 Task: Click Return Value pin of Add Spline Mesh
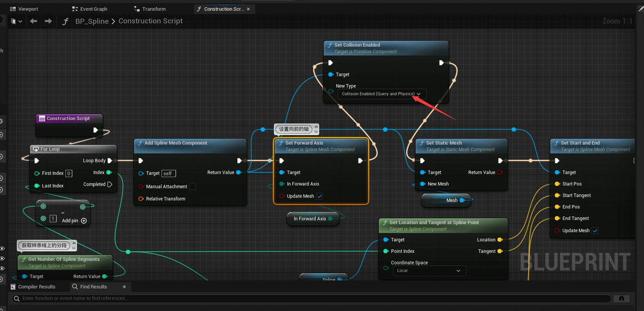pyautogui.click(x=239, y=173)
